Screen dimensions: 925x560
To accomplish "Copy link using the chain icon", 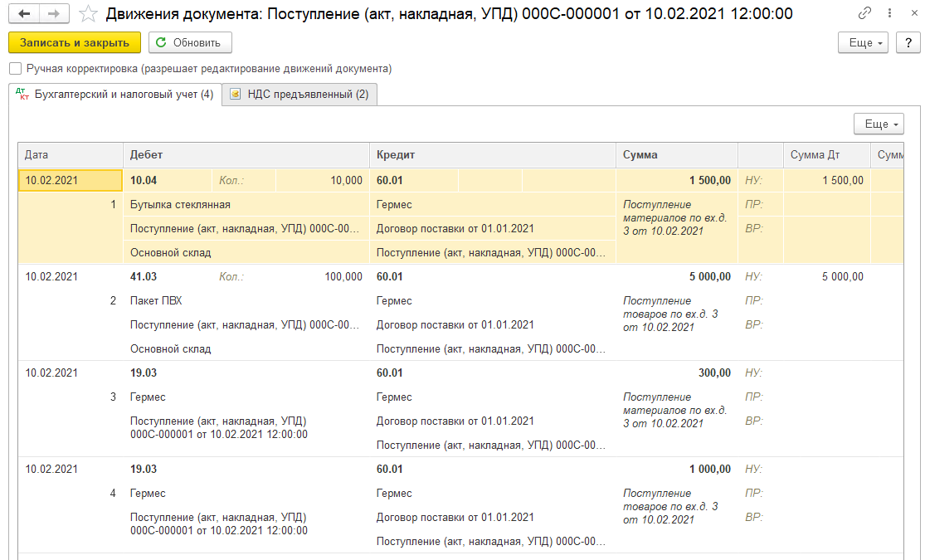I will (x=864, y=13).
